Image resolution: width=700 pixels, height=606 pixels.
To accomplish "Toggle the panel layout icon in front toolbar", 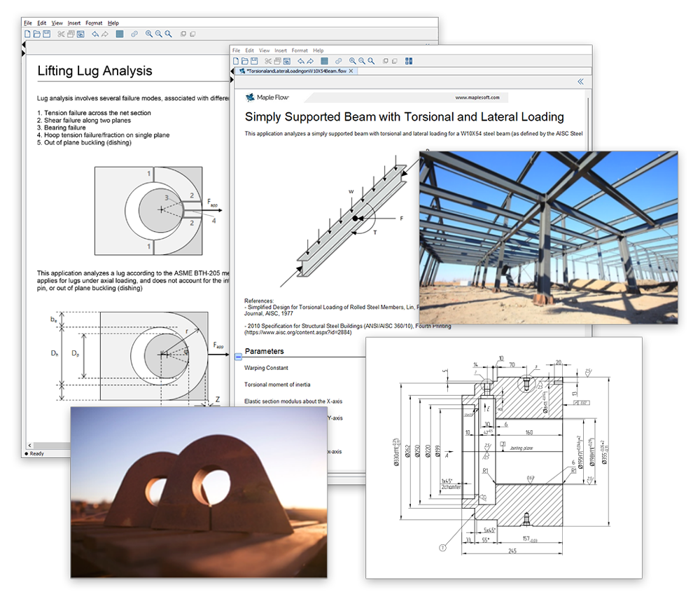I will 409,61.
